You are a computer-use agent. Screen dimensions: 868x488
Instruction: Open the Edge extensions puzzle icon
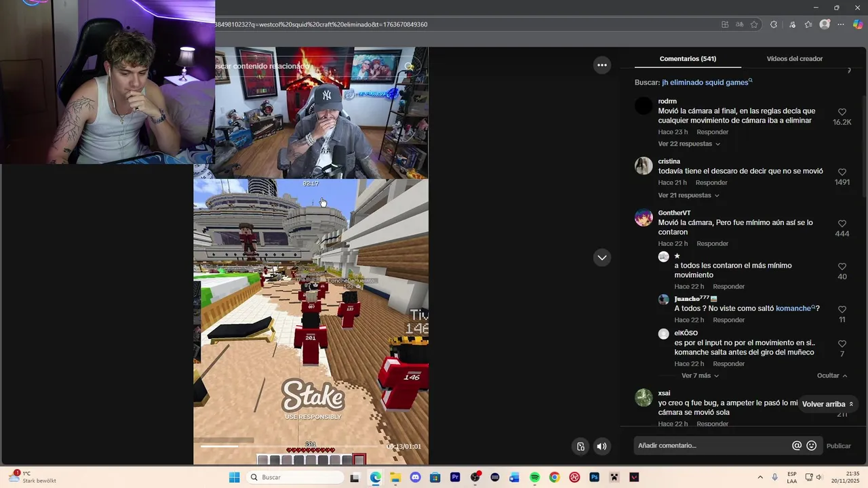(x=774, y=24)
